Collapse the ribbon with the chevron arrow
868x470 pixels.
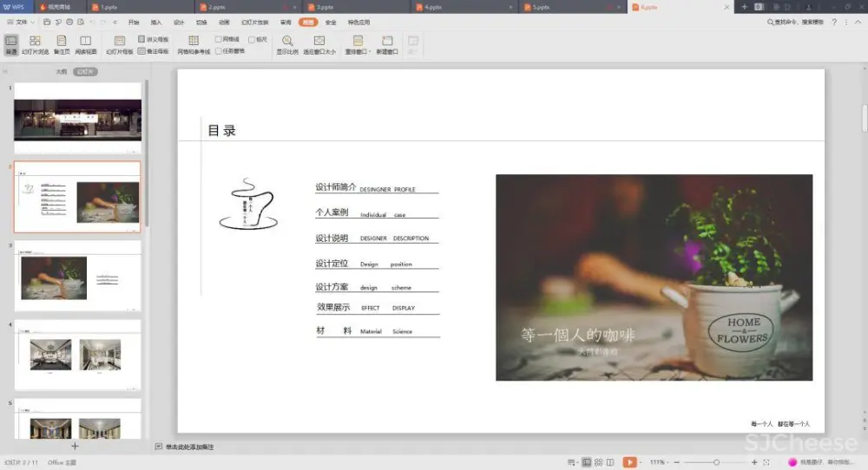[x=858, y=23]
